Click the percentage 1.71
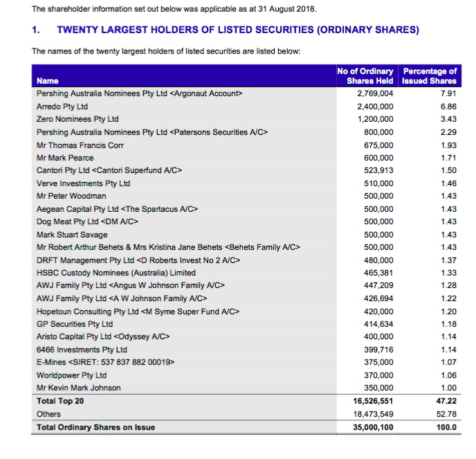Screen dimensions: 476x459 click(449, 158)
